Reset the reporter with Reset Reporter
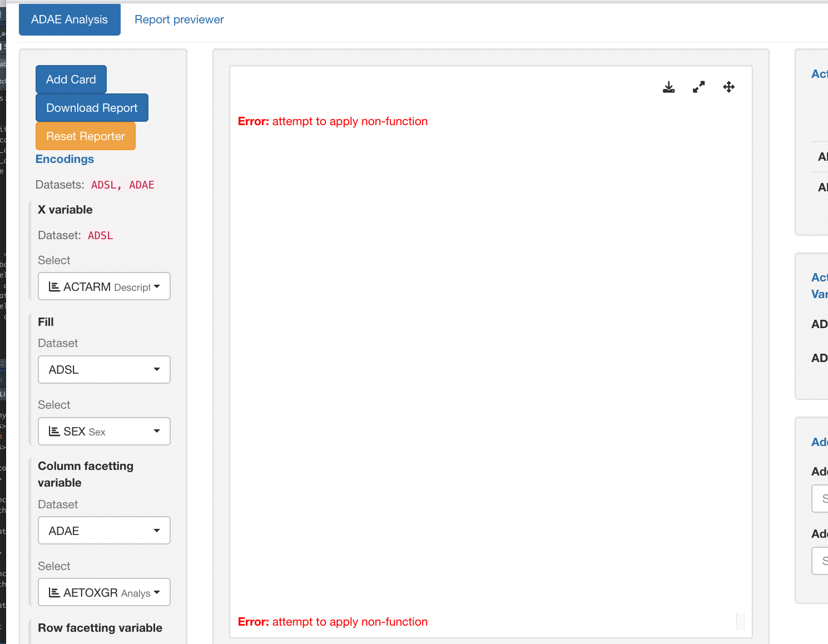 point(85,136)
